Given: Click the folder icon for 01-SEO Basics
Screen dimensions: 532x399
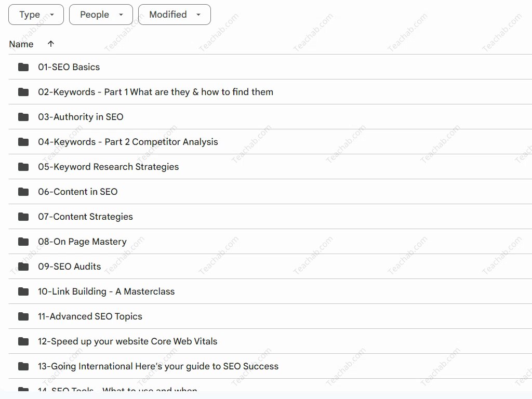Looking at the screenshot, I should pos(23,67).
